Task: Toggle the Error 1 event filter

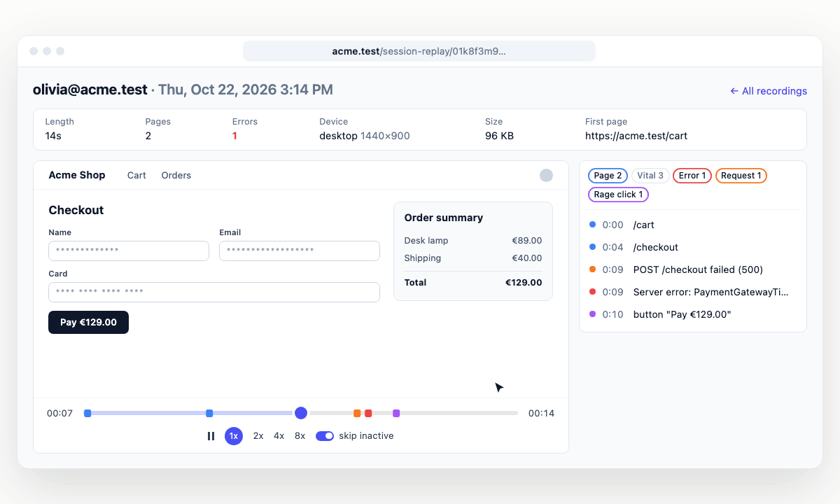Action: pos(692,176)
